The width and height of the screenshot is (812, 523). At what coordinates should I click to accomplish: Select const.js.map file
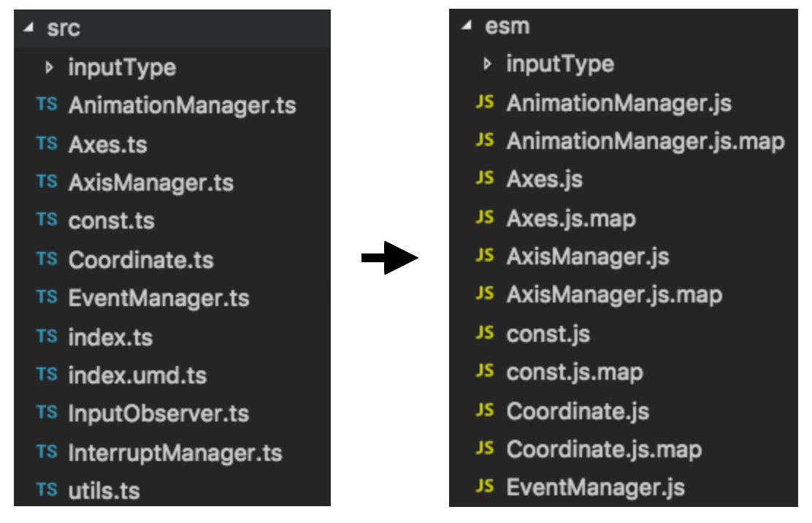575,372
